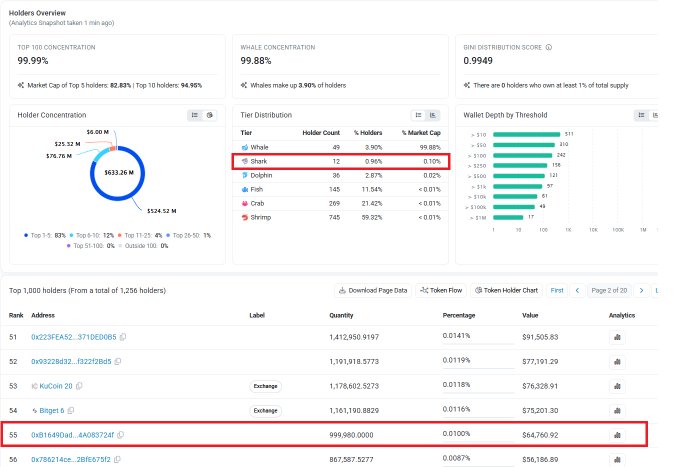The width and height of the screenshot is (680, 467).
Task: Click Percentage column header
Action: click(459, 315)
